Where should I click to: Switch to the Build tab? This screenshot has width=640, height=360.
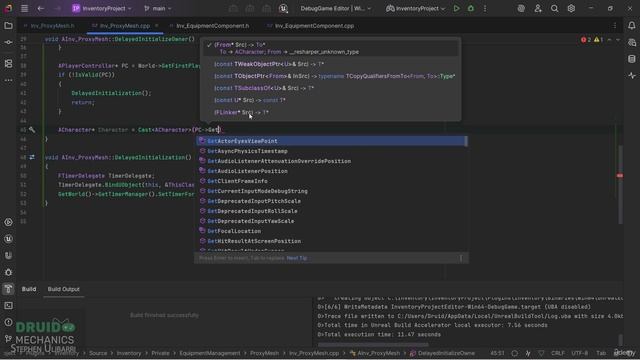(29, 289)
